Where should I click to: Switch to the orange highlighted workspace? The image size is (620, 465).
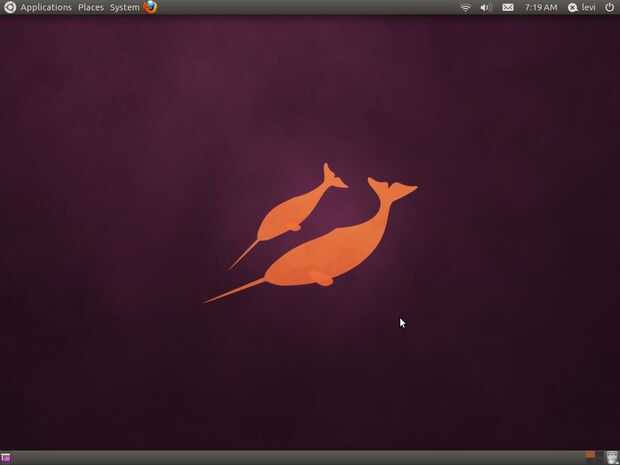click(590, 456)
